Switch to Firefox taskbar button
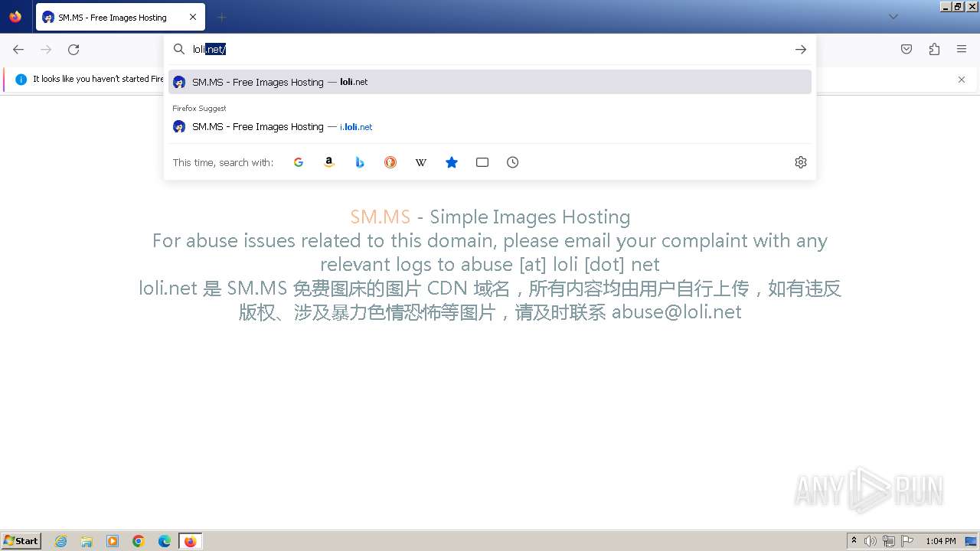The width and height of the screenshot is (980, 551). pos(190,541)
